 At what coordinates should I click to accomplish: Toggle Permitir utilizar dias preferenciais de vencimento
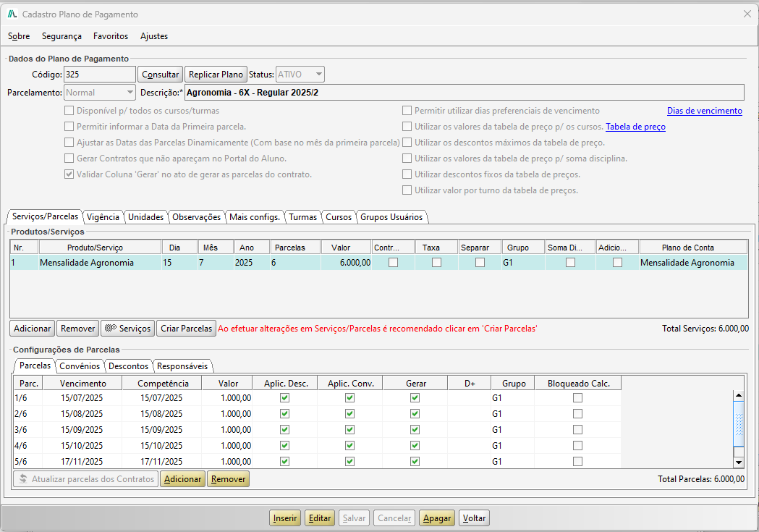407,111
